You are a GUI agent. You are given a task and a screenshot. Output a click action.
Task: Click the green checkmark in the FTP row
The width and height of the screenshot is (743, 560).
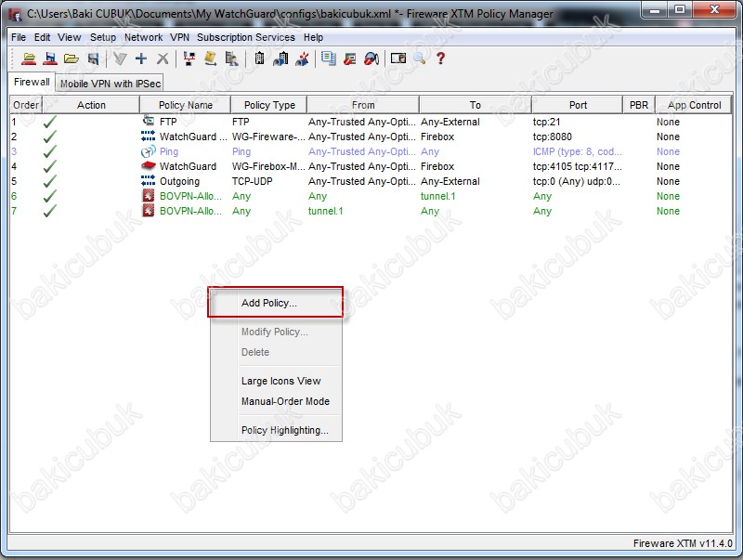[x=49, y=123]
